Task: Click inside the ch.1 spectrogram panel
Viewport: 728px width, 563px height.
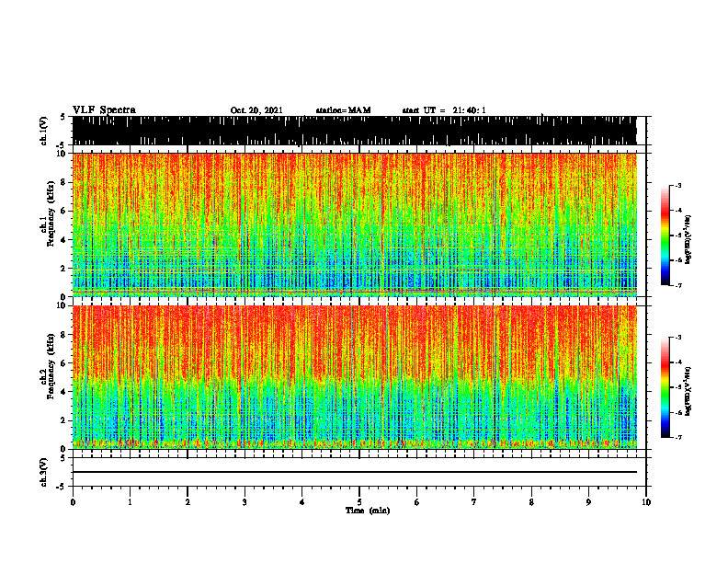Action: [354, 224]
